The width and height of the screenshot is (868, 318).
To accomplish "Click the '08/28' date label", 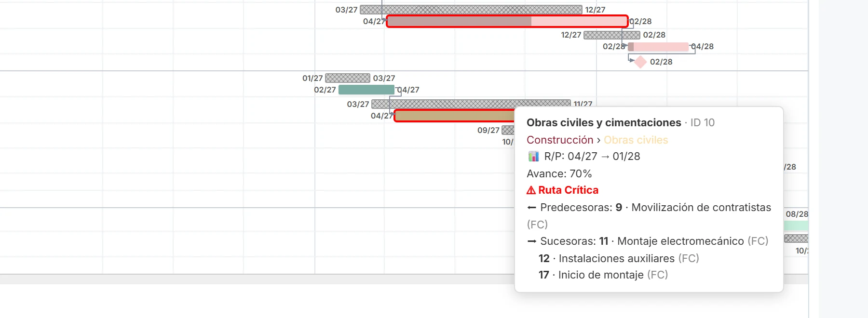I will (797, 214).
